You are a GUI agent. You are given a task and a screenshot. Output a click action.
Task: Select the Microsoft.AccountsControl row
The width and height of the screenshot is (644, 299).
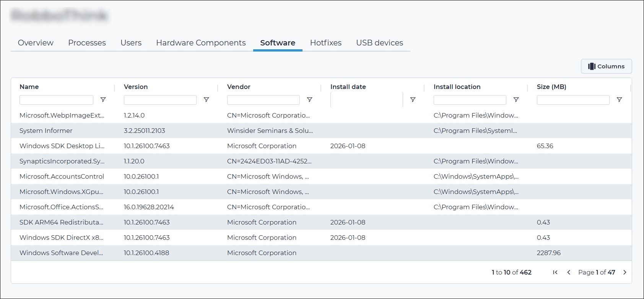coord(321,176)
